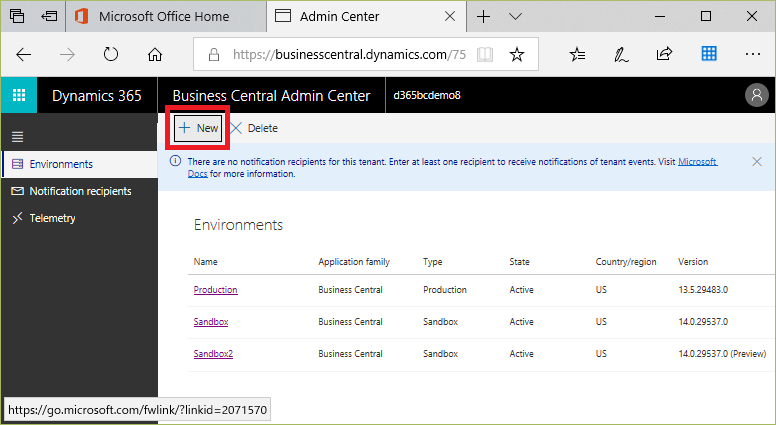
Task: Open Environments in the sidebar
Action: tap(80, 164)
